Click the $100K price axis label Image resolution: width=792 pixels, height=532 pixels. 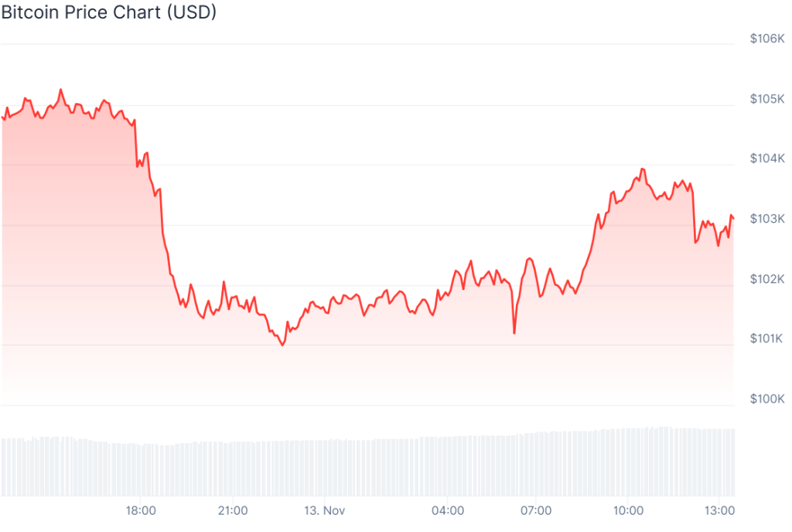766,399
